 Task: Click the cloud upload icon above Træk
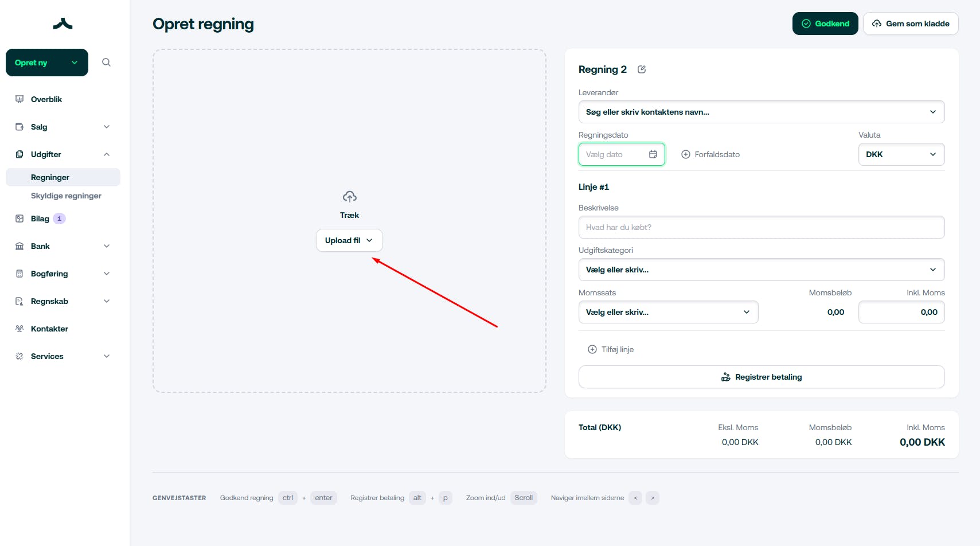click(349, 197)
